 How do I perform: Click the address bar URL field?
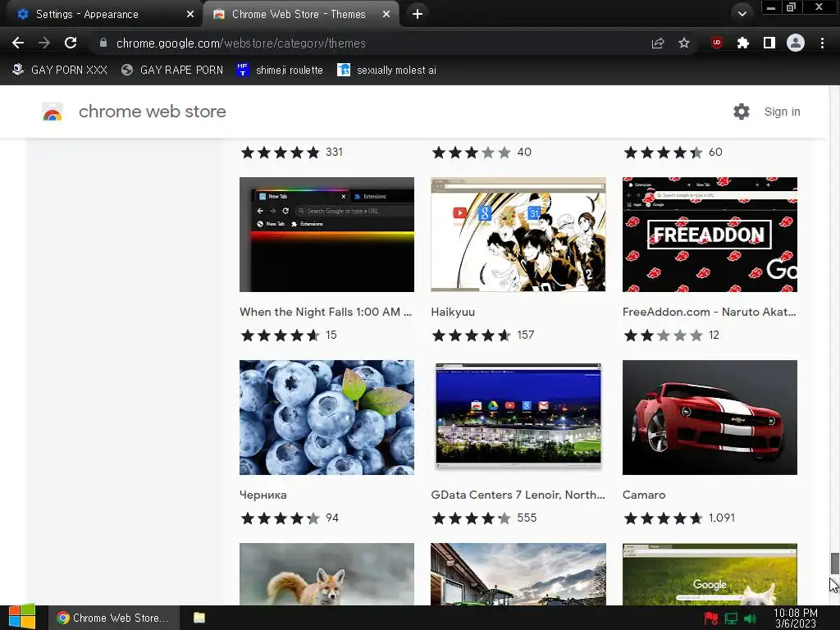point(370,43)
